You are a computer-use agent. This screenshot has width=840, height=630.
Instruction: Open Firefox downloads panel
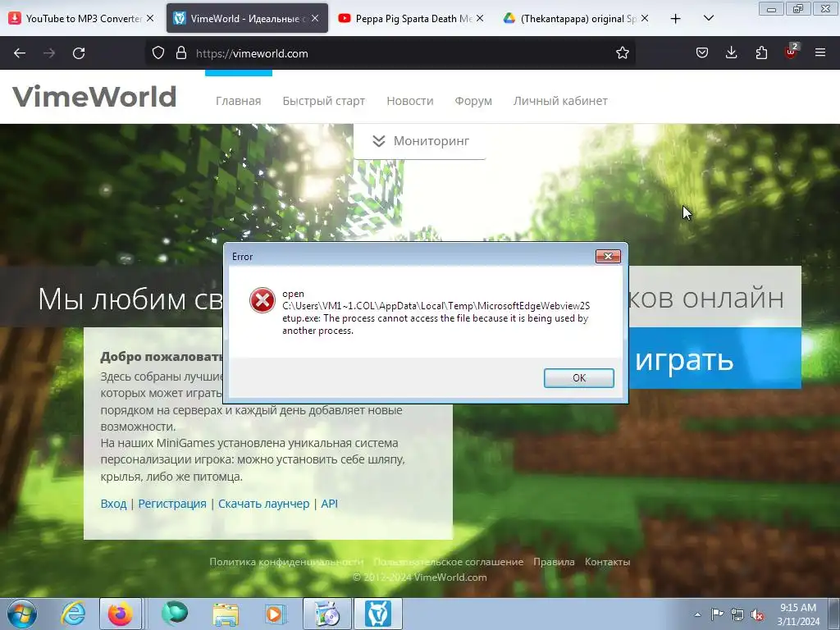pyautogui.click(x=731, y=52)
